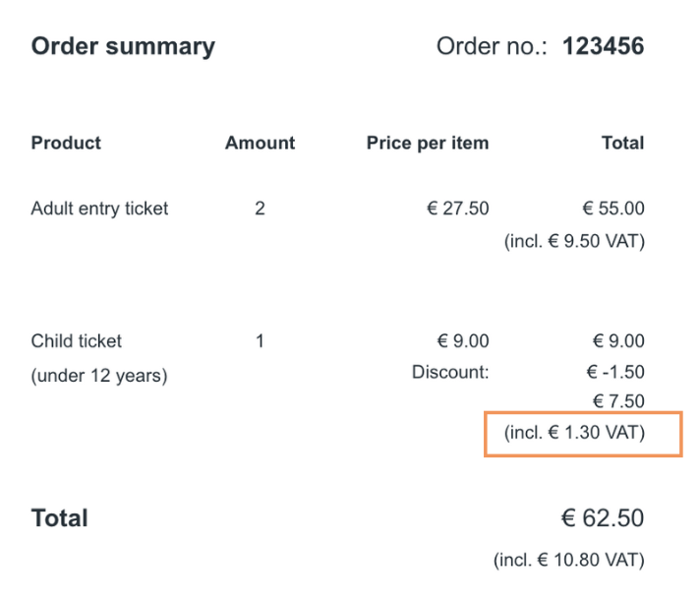700x602 pixels.
Task: Select the Child ticket label
Action: tap(77, 341)
